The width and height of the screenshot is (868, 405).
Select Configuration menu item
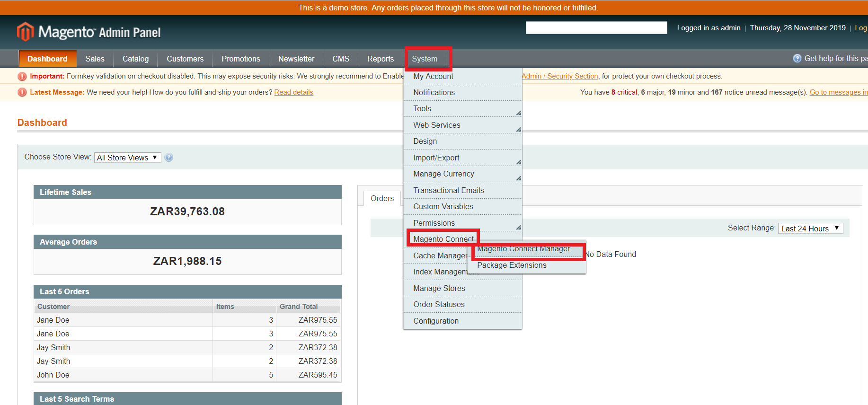point(462,321)
